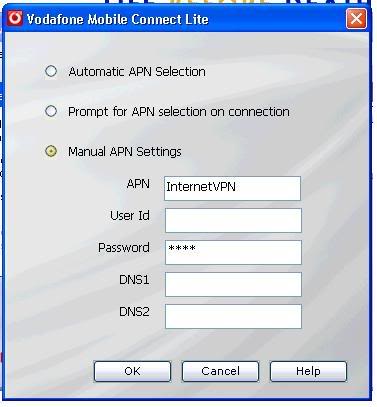Click the Vodafone Mobile Connect Lite title text
Screen dimensions: 377x407
click(x=118, y=19)
